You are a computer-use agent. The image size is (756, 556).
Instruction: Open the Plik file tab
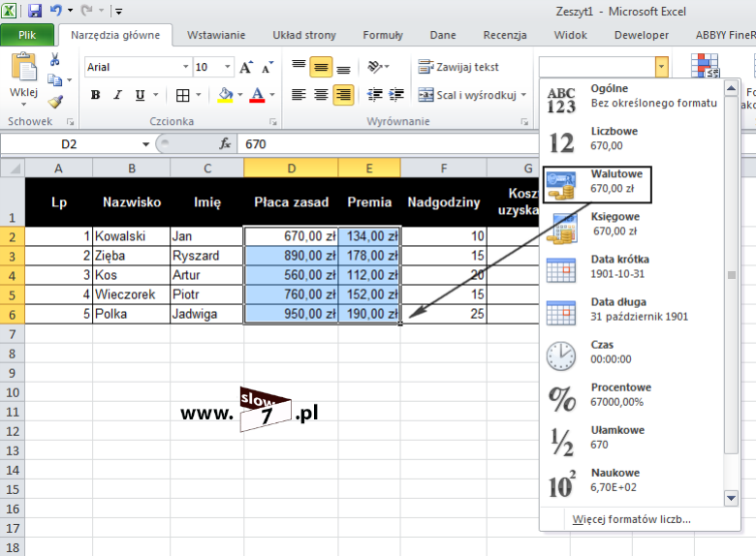[x=27, y=35]
